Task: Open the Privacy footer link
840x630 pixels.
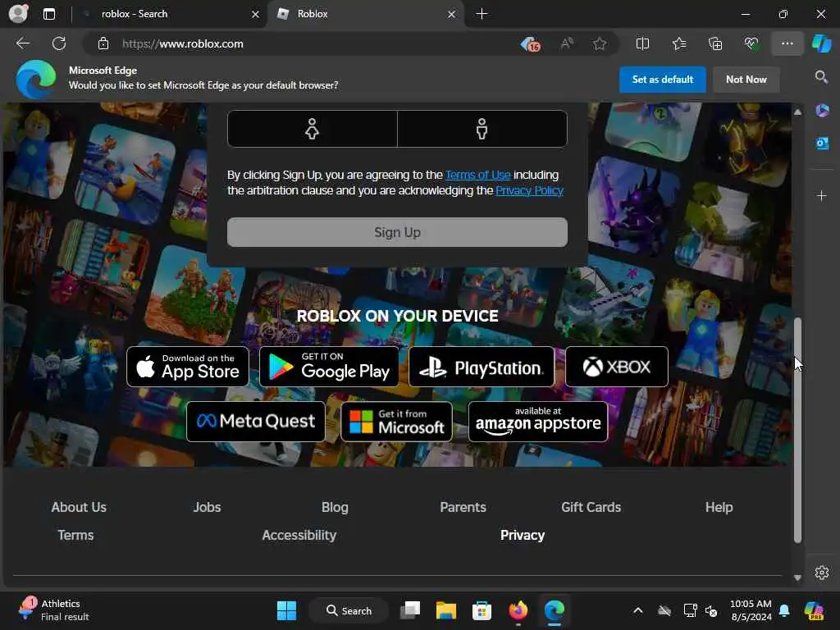Action: pos(523,535)
